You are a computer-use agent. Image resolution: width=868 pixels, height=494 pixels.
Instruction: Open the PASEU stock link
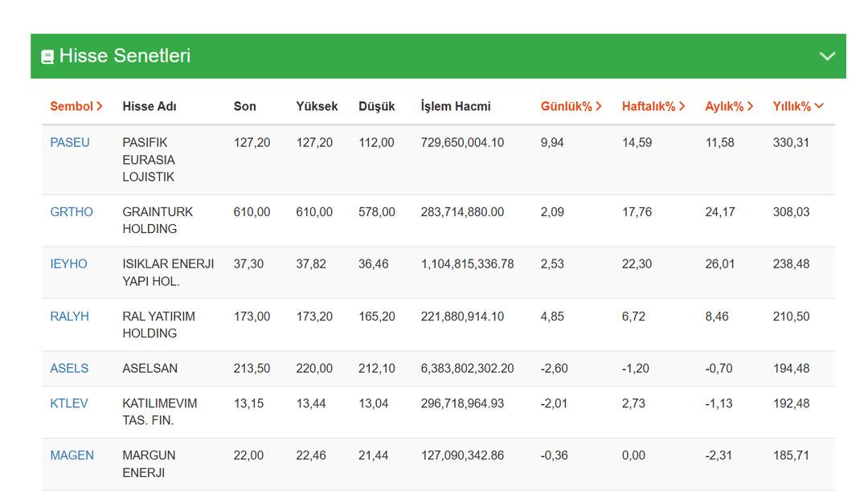pos(70,143)
